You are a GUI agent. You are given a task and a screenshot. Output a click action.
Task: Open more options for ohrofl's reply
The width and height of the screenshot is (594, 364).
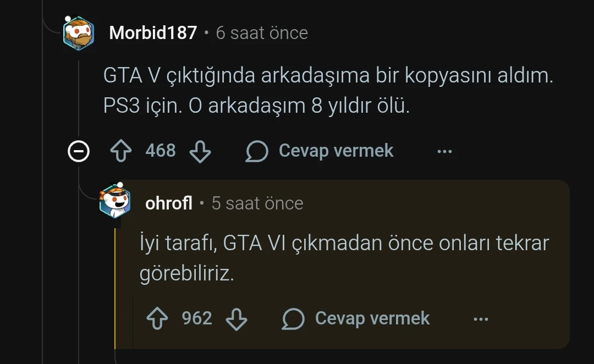click(x=481, y=319)
